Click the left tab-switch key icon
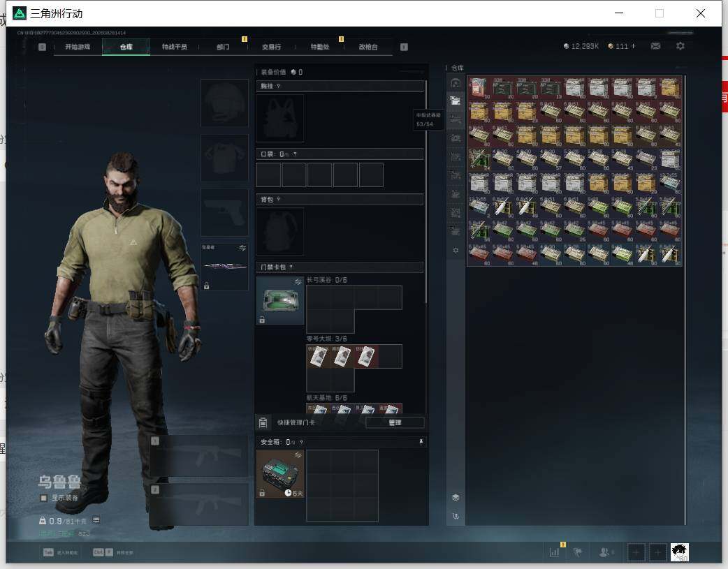 42,47
